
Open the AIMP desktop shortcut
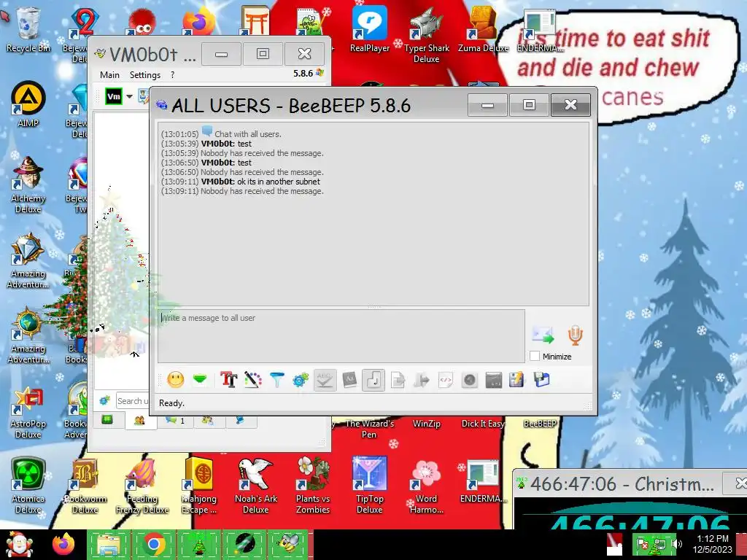click(x=28, y=105)
